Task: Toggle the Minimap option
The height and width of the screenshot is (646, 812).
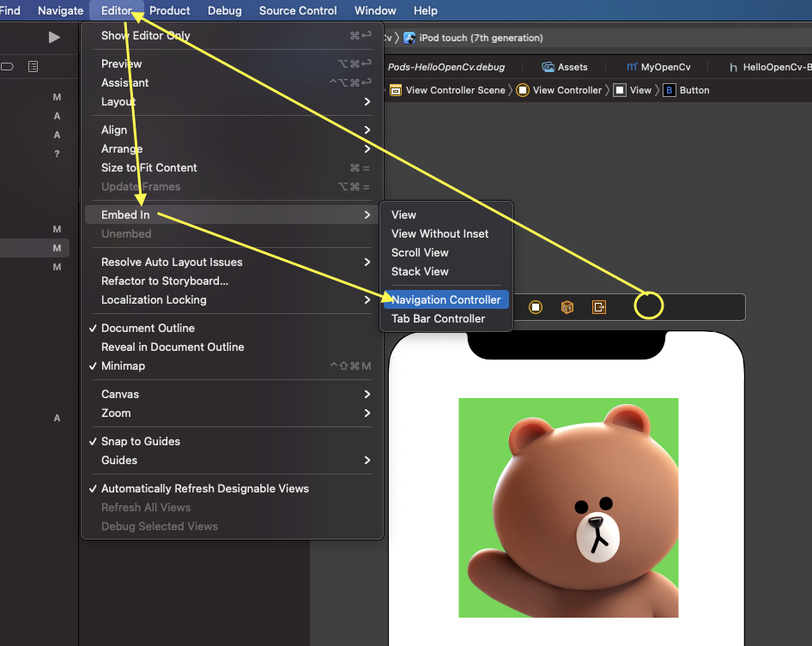Action: [x=233, y=366]
